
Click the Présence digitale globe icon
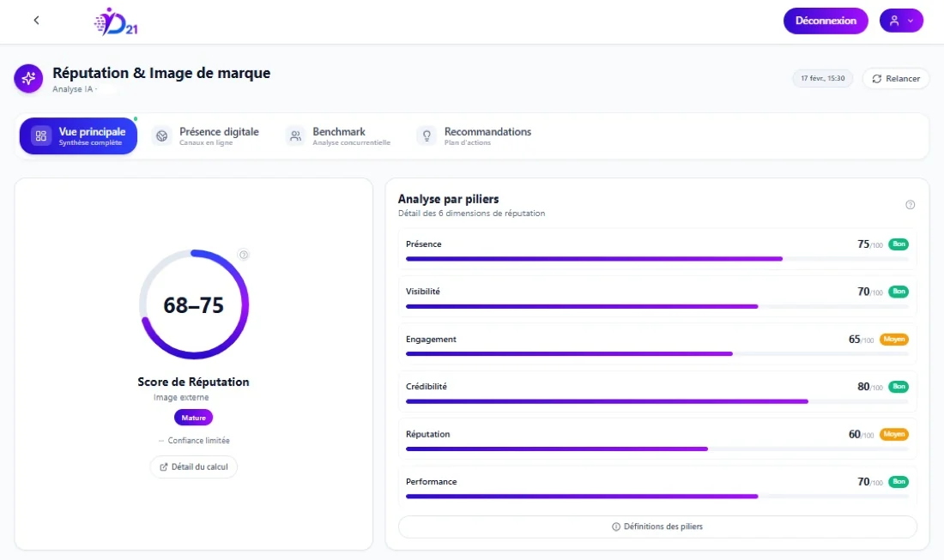point(161,136)
